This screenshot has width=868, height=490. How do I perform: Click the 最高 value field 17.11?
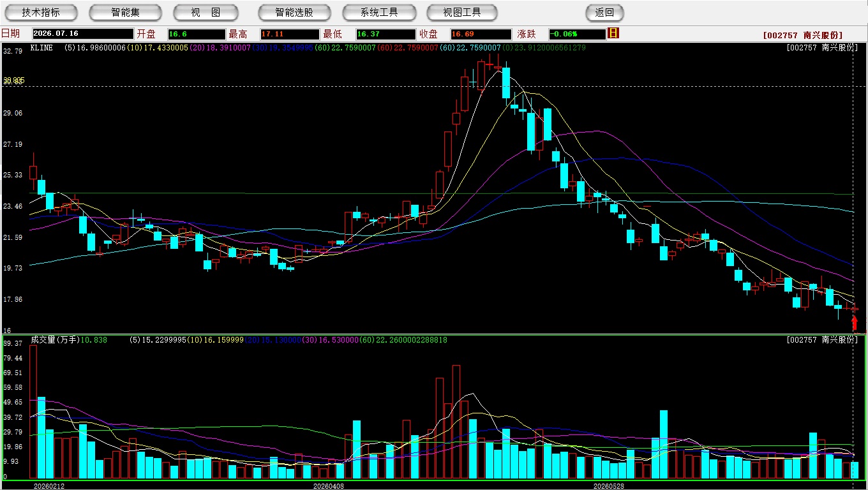(290, 34)
